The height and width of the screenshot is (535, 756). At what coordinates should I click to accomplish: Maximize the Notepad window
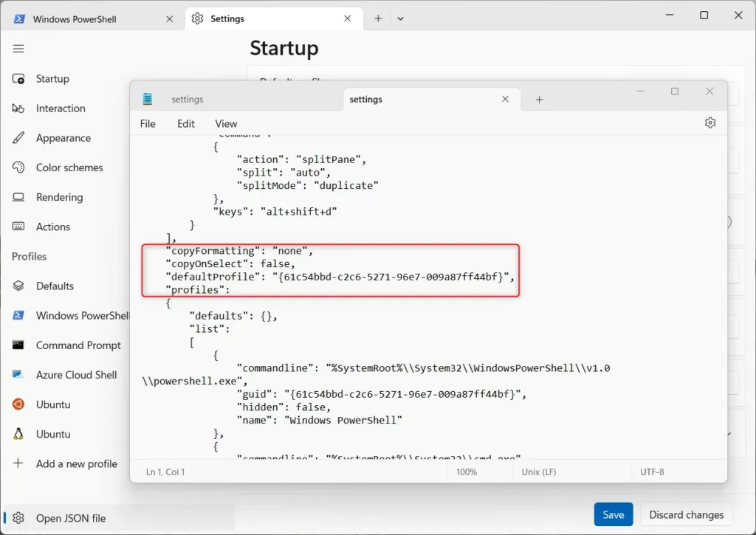[675, 91]
